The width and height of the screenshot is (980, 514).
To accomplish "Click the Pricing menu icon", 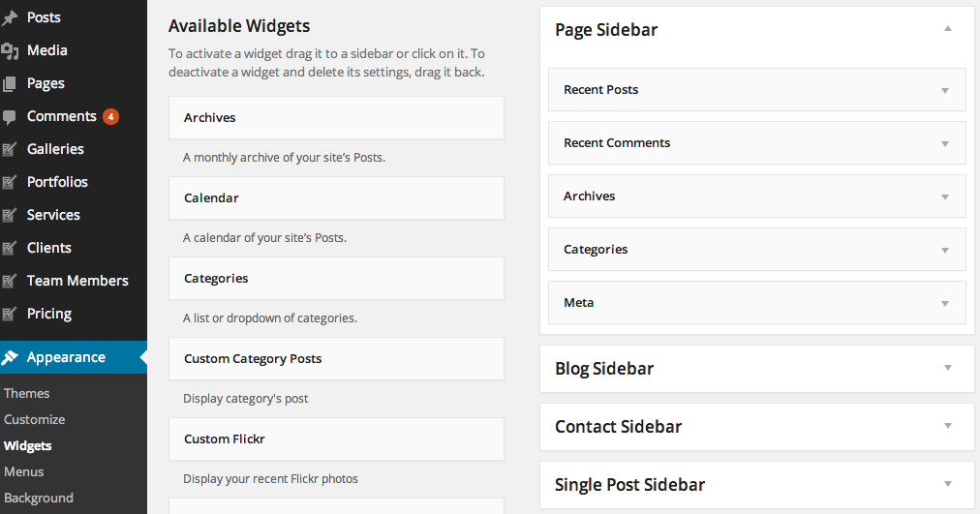I will (x=10, y=314).
